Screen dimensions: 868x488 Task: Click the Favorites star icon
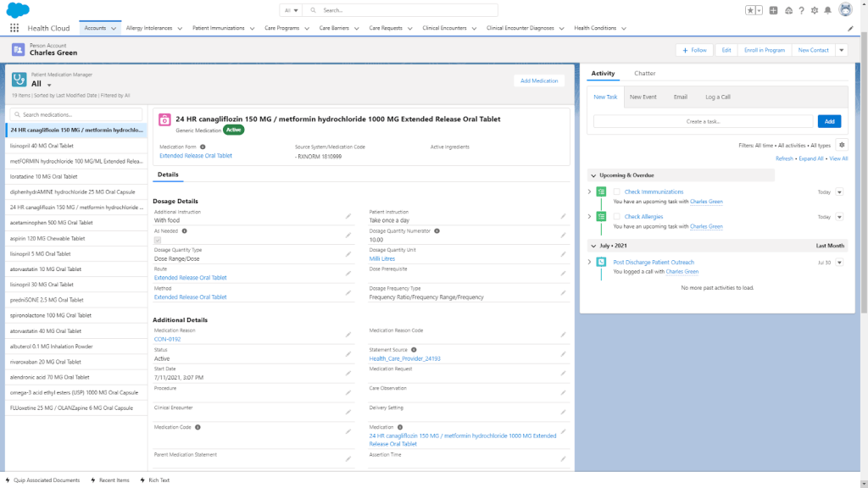[x=750, y=10]
